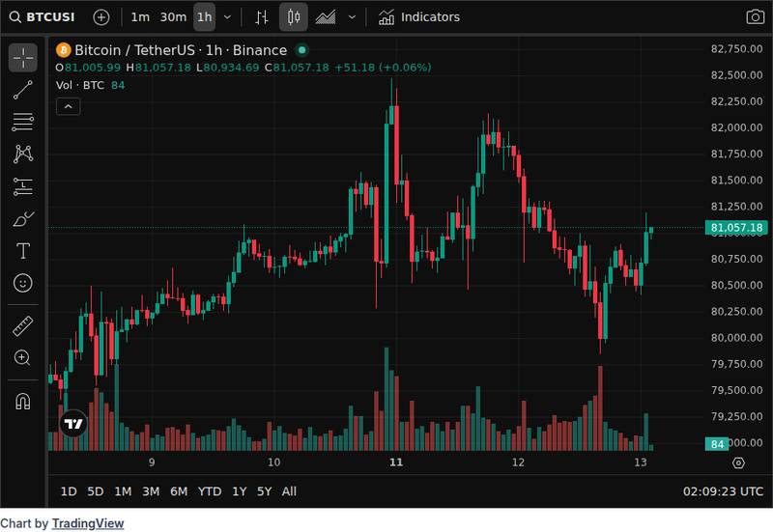Select the 1h interval
The image size is (773, 532).
pyautogui.click(x=204, y=17)
